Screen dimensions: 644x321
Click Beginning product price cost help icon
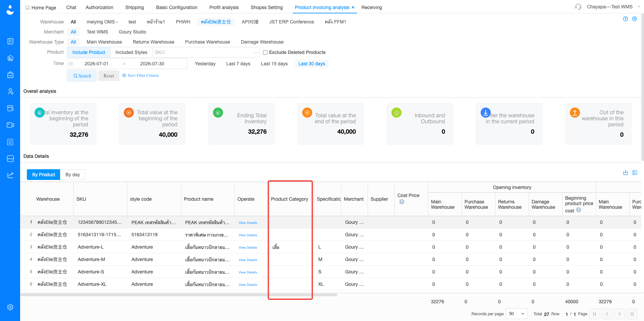(x=579, y=210)
